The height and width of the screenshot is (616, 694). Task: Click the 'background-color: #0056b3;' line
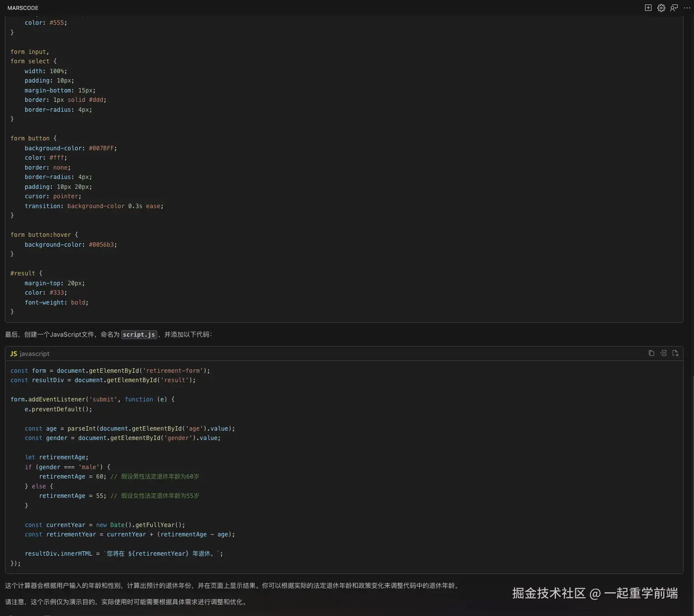click(x=71, y=245)
